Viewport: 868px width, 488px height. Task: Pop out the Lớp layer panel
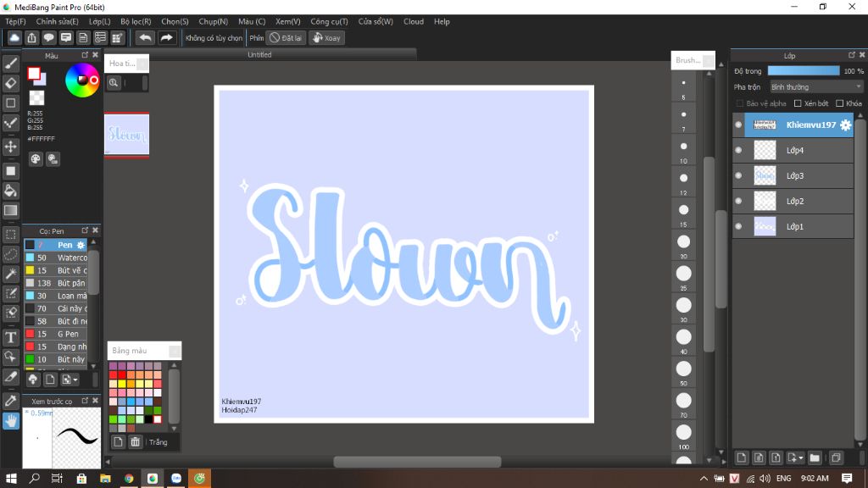pyautogui.click(x=851, y=55)
